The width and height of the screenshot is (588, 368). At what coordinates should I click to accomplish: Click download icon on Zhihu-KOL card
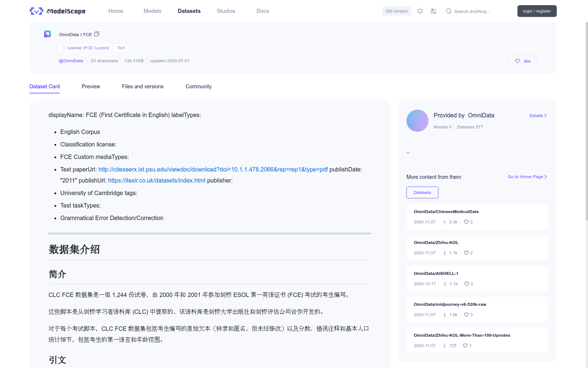coord(445,253)
